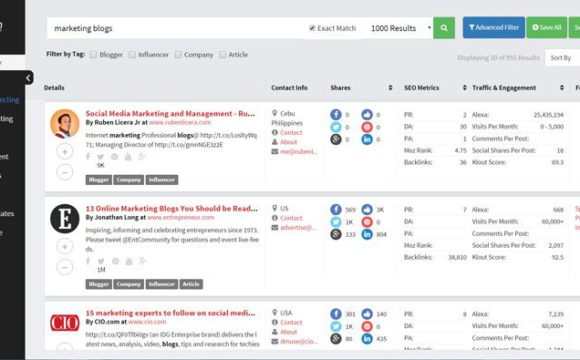Click the LinkedIn share icon in the CIO row
This screenshot has height=360, width=580.
(367, 339)
